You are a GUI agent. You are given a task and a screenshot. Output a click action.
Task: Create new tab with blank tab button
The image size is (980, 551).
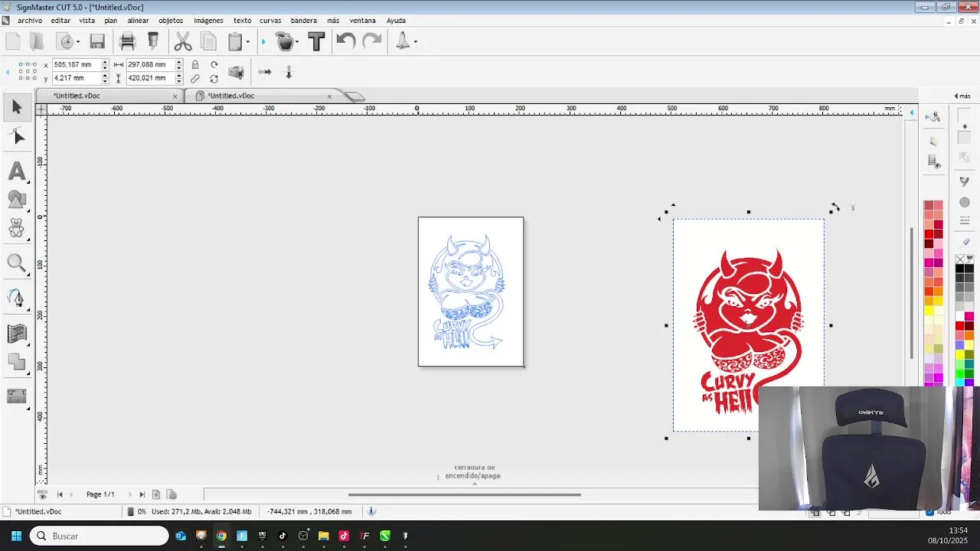click(x=354, y=96)
